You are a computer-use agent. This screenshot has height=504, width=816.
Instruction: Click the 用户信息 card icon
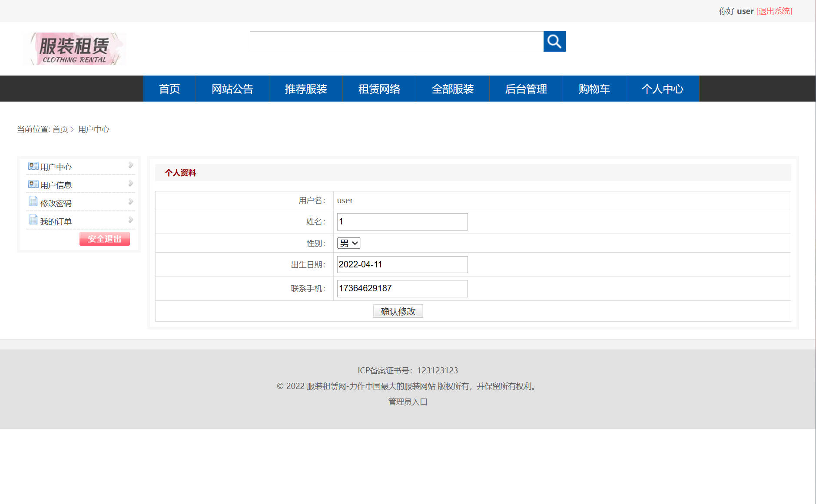(33, 184)
